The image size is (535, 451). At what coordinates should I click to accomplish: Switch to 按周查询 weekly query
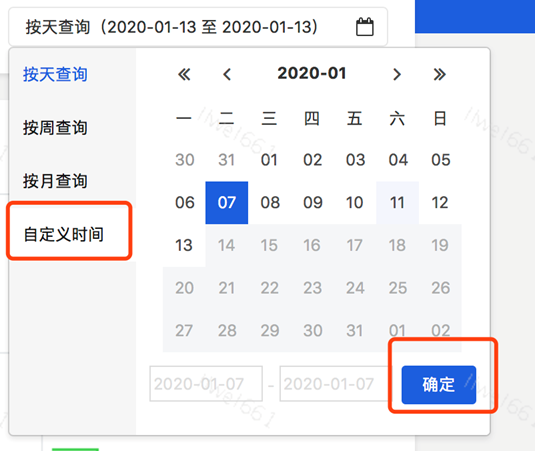tap(55, 128)
